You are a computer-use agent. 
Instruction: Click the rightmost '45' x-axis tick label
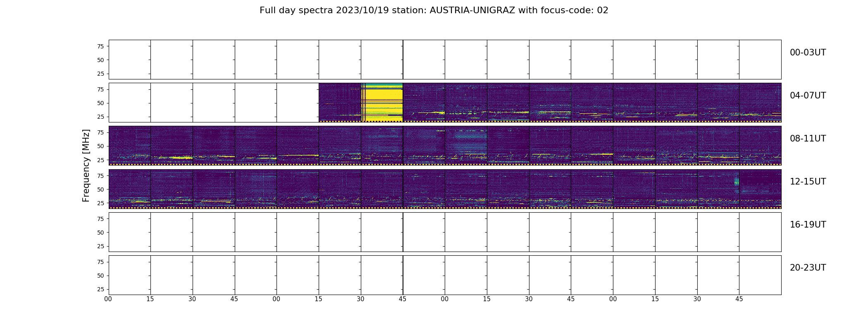coord(739,299)
